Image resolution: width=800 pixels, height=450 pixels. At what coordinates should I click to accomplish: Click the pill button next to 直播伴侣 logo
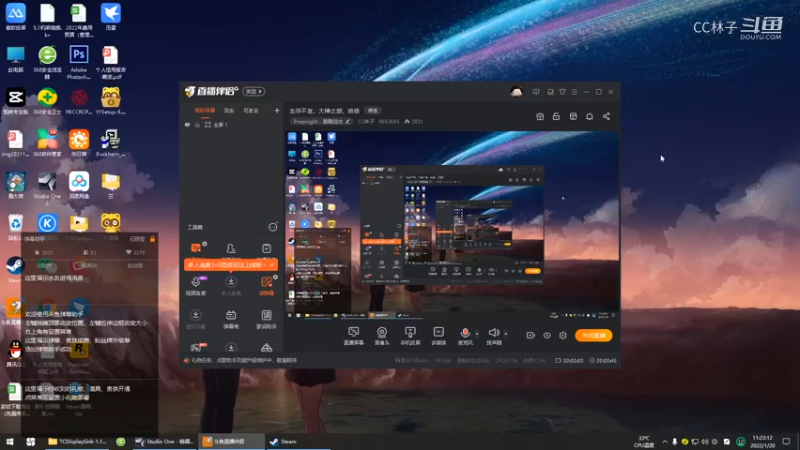point(254,91)
